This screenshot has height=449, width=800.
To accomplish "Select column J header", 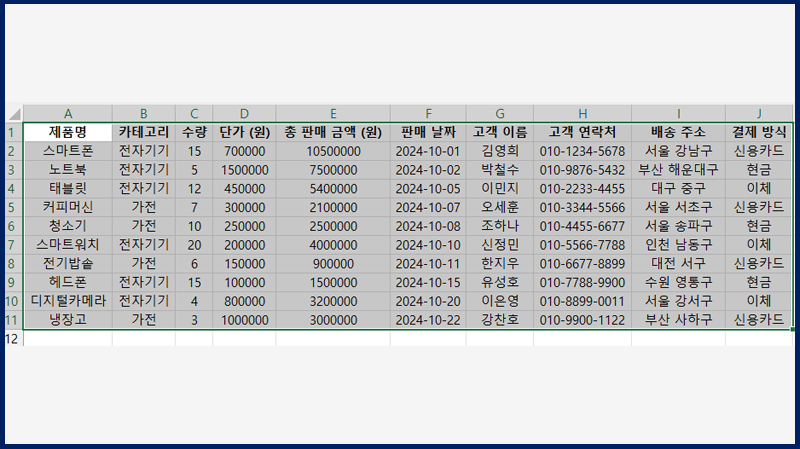I will (759, 114).
